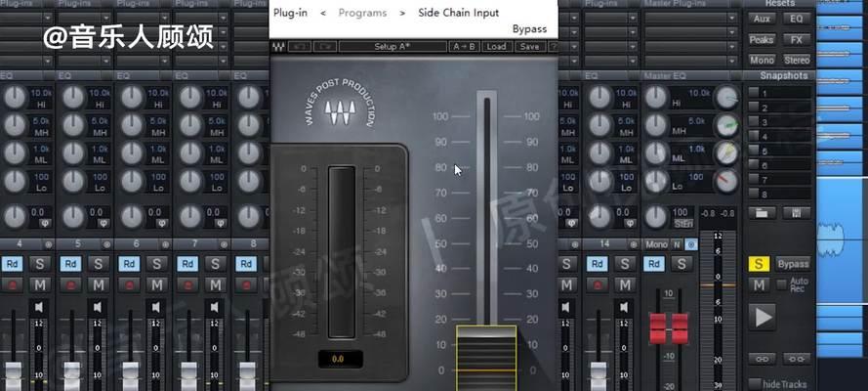868x391 pixels.
Task: Click the channel 14 volume fader handle
Action: 599,376
